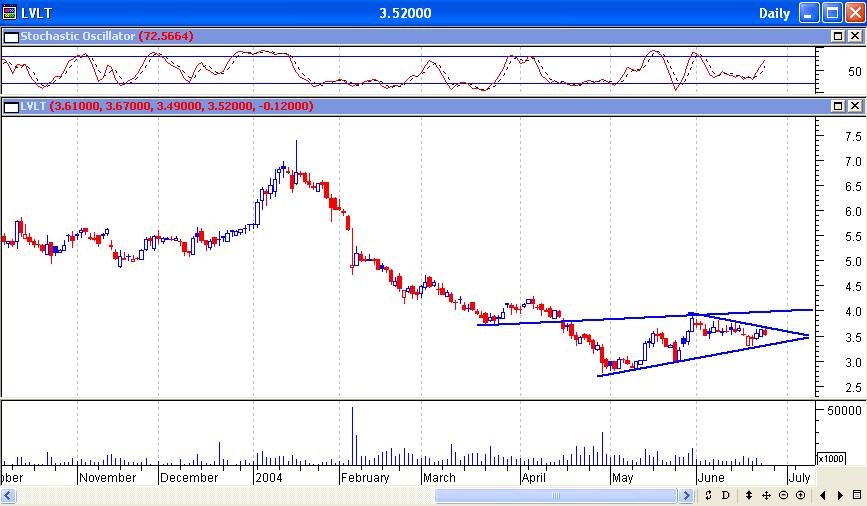Viewport: 867px width, 506px height.
Task: Click the 3.52000 price in title bar
Action: tap(405, 13)
